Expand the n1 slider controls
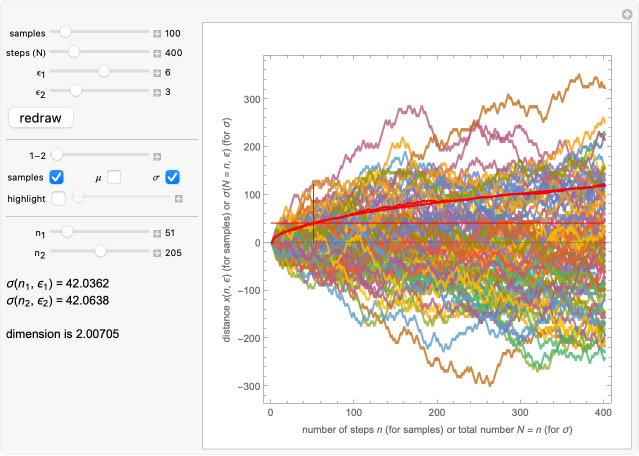639x456 pixels. click(157, 232)
